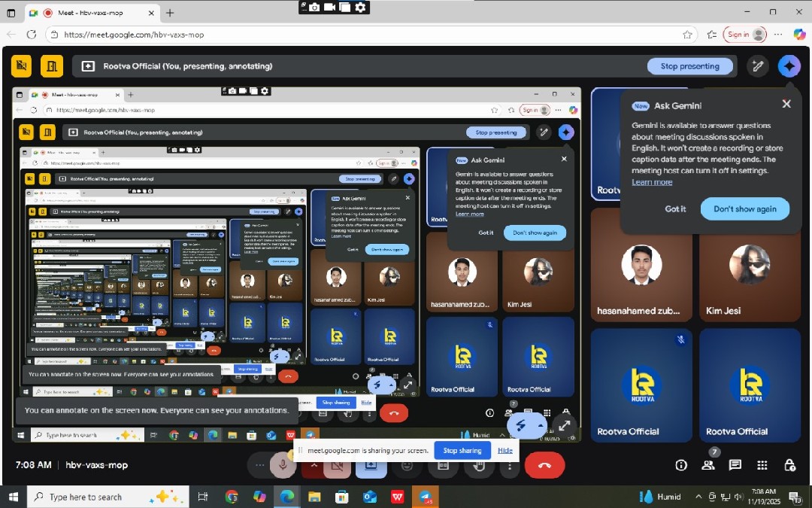Toggle raise hand in the call toolbar
The image size is (812, 508).
[479, 467]
